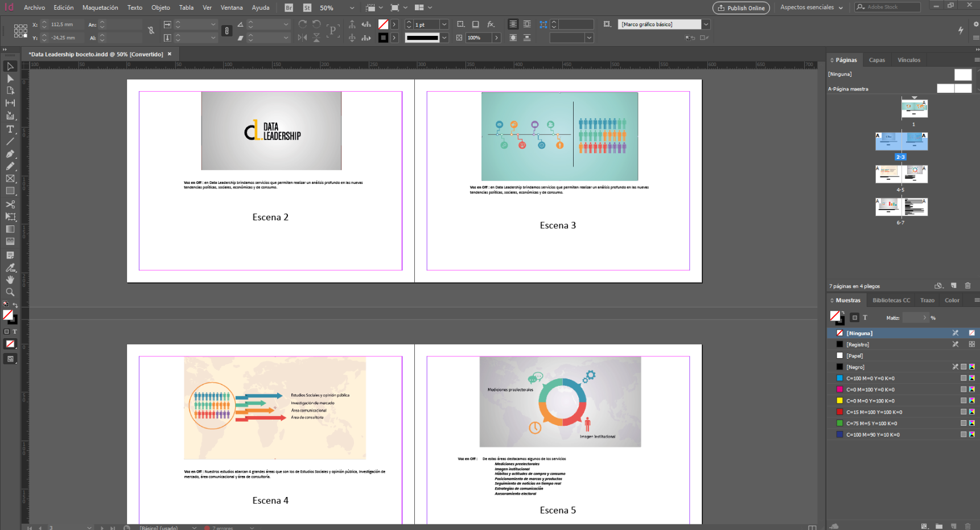Toggle flip horizontal in control bar
980x530 pixels.
[x=303, y=38]
